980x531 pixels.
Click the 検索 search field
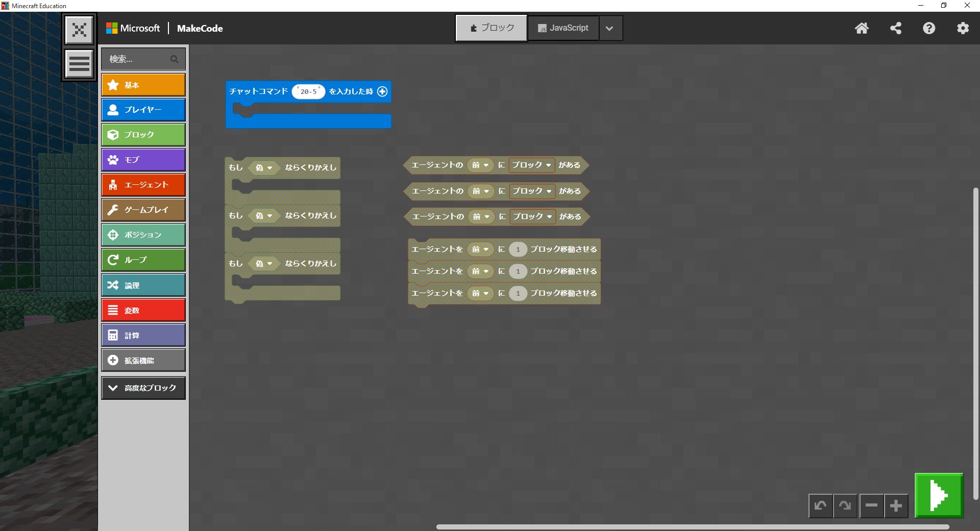coord(139,59)
